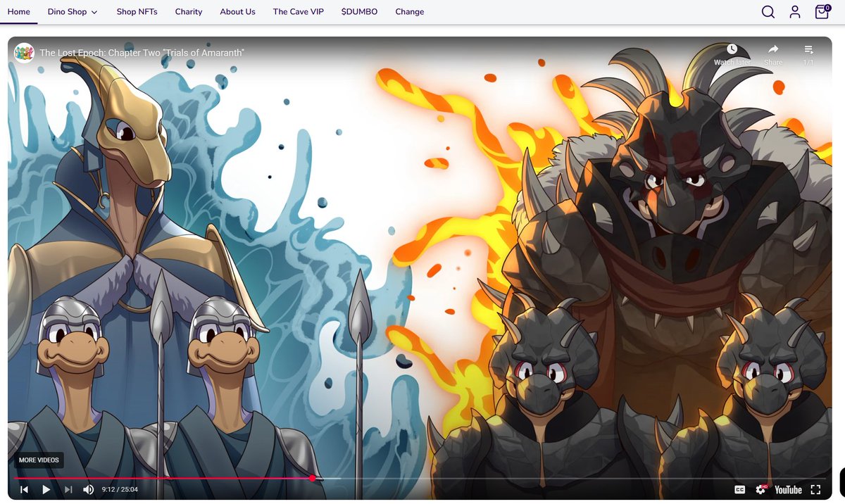The width and height of the screenshot is (845, 504).
Task: Toggle closed captions CC
Action: click(740, 489)
